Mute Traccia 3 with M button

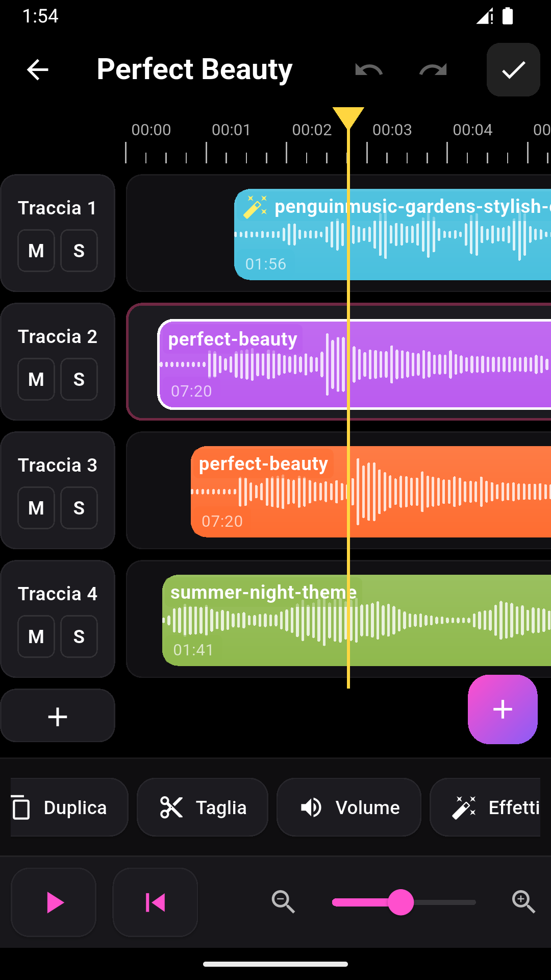36,508
